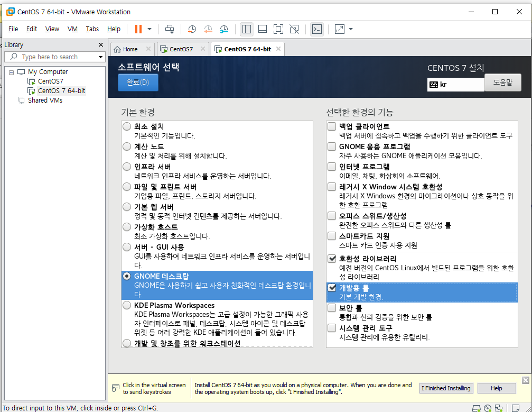Open the Edit menu
This screenshot has height=412, width=532.
(32, 29)
